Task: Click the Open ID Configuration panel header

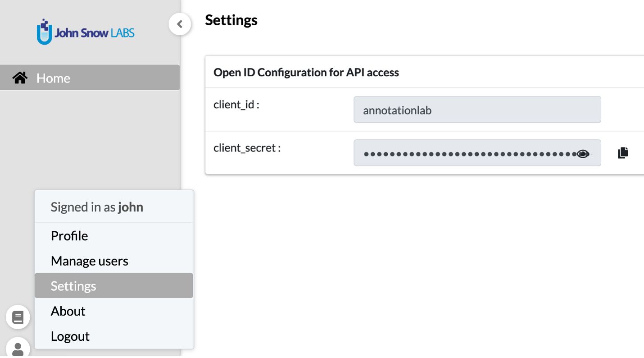Action: coord(306,72)
